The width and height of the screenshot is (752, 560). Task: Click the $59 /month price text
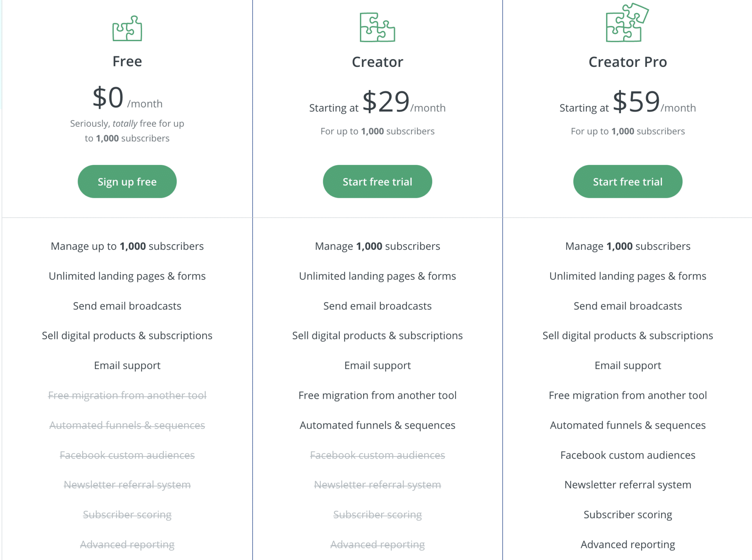pos(628,102)
